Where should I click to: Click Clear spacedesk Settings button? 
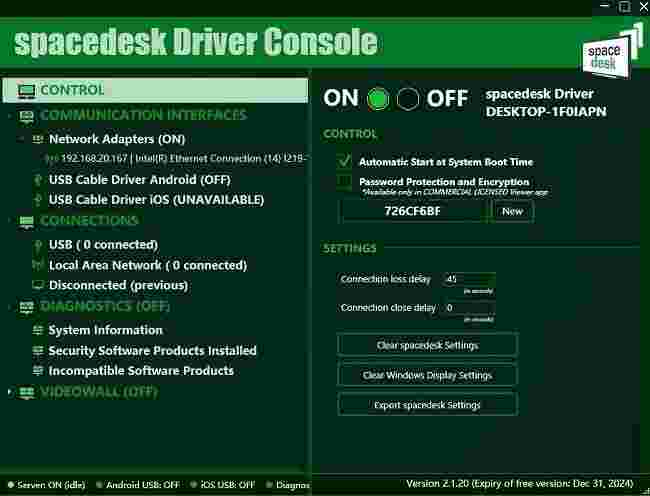[427, 345]
